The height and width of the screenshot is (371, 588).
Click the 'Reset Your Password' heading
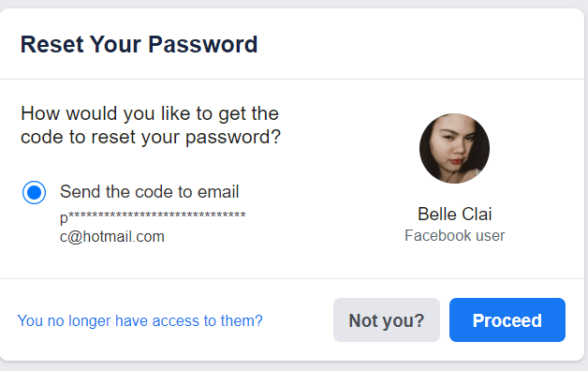pos(139,44)
